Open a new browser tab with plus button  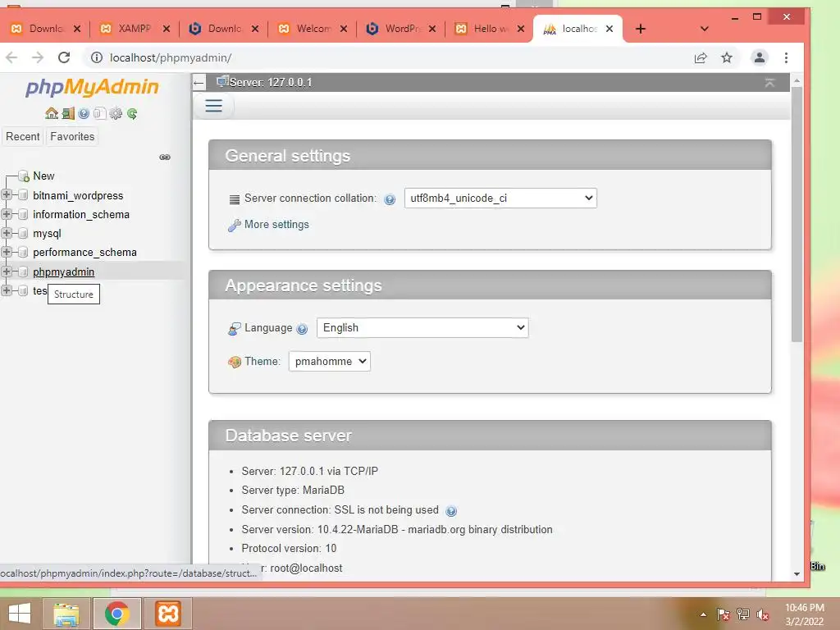640,29
